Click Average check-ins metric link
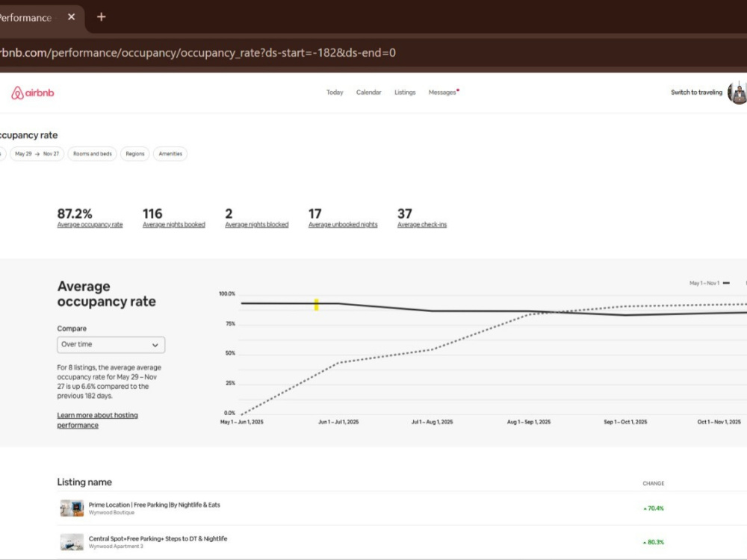This screenshot has height=560, width=747. 422,225
